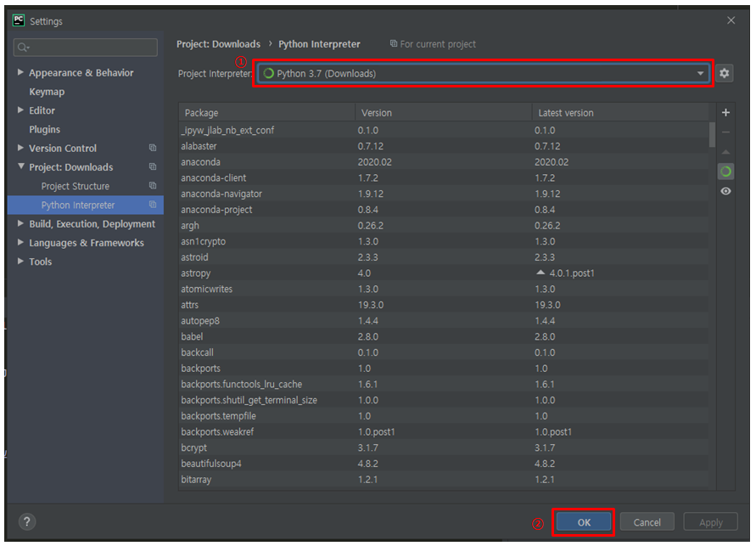Select the anaconda-project package row
The width and height of the screenshot is (756, 546).
pos(444,210)
